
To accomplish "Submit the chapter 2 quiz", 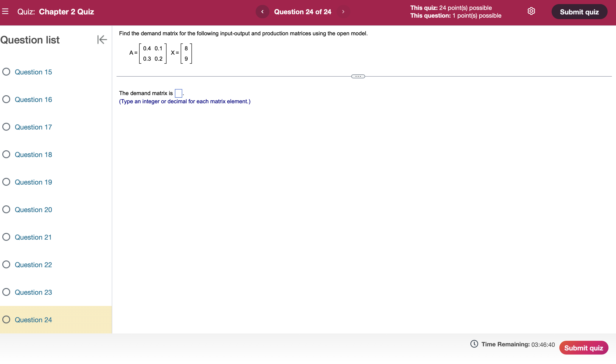I will pyautogui.click(x=579, y=12).
